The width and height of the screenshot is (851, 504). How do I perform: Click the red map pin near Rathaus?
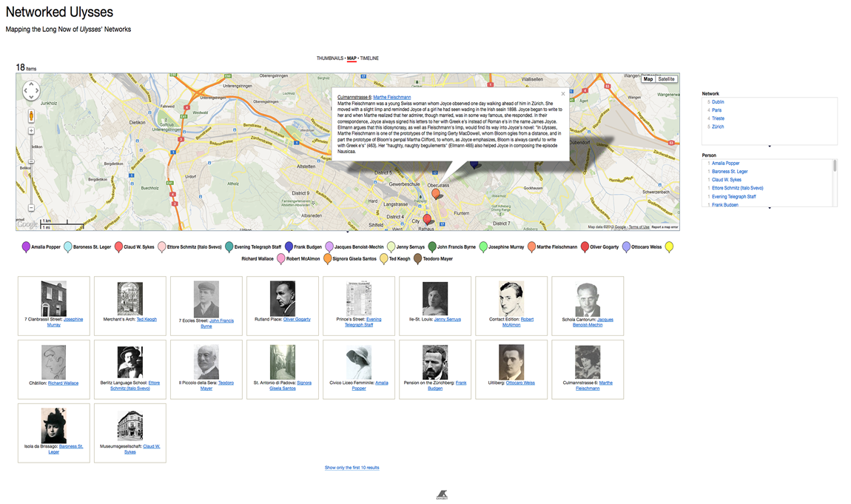[427, 219]
